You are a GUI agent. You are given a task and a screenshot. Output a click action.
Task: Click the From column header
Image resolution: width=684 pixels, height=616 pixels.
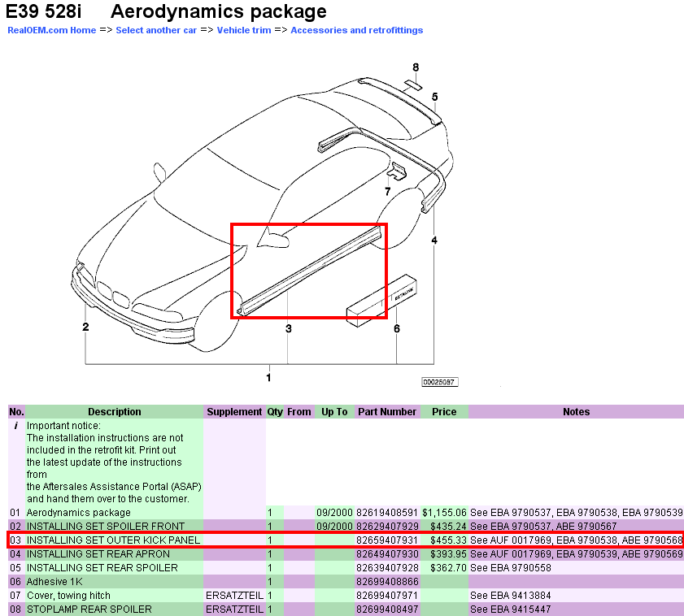(x=299, y=412)
